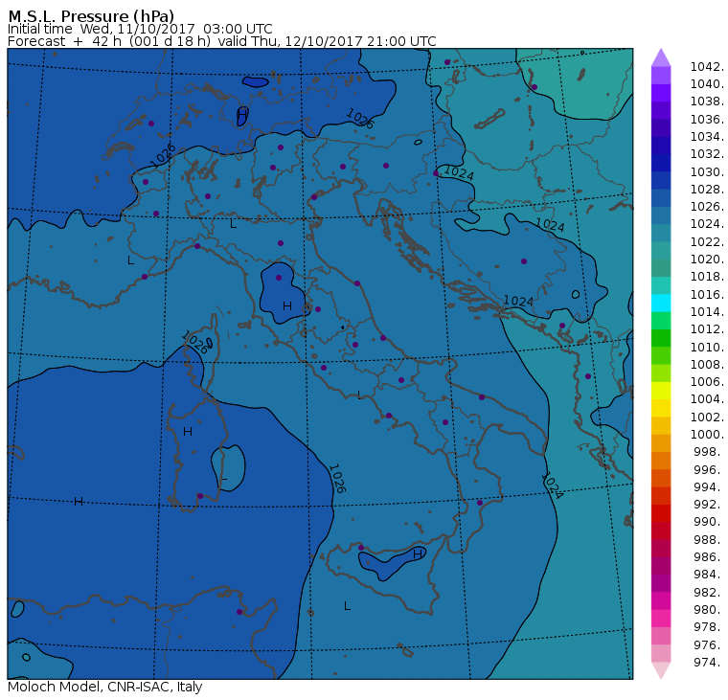728x700 pixels.
Task: Click the "Moloch Model, CNR-ISAC, Italy" credit
Action: [x=105, y=687]
